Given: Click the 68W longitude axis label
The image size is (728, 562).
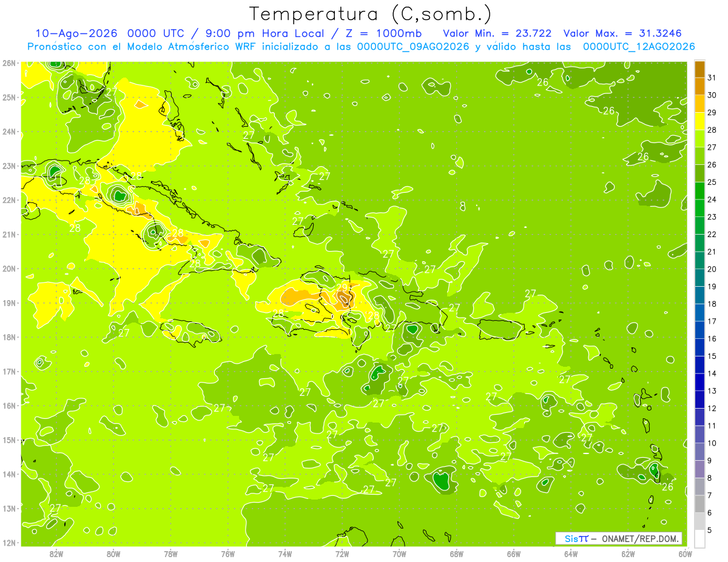Looking at the screenshot, I should pyautogui.click(x=457, y=554).
